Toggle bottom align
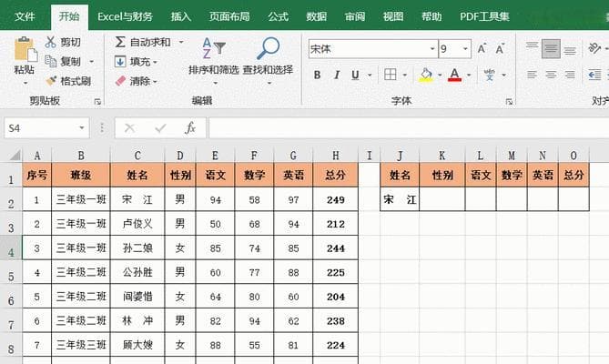 coord(570,48)
